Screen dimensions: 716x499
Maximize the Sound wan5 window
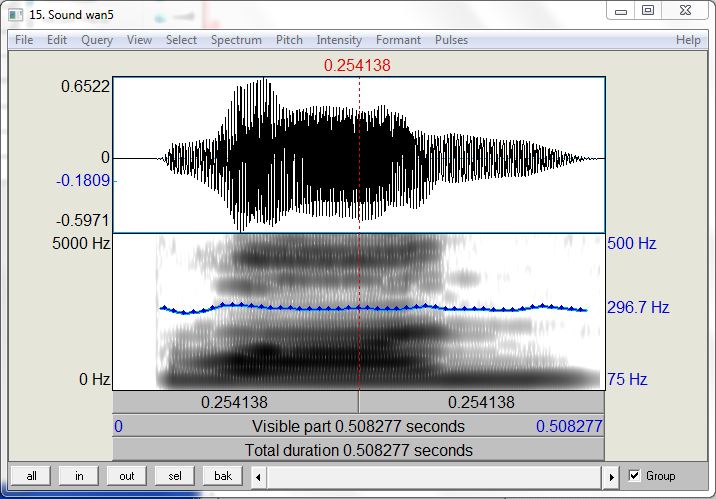click(x=648, y=11)
